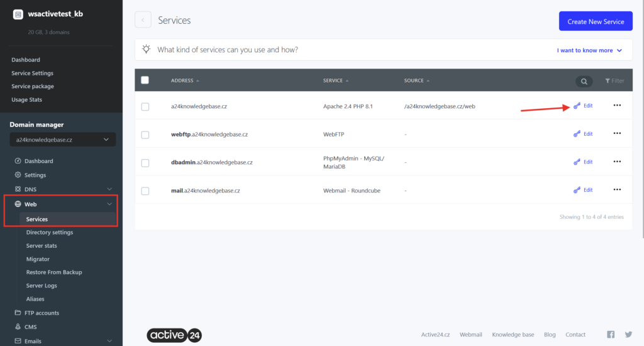Sort by SERVICE column header
Screen dimensions: 644x346
coord(336,81)
